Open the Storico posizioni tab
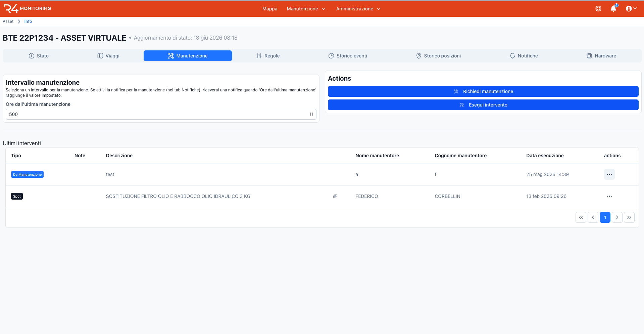Image resolution: width=644 pixels, height=334 pixels. [439, 56]
